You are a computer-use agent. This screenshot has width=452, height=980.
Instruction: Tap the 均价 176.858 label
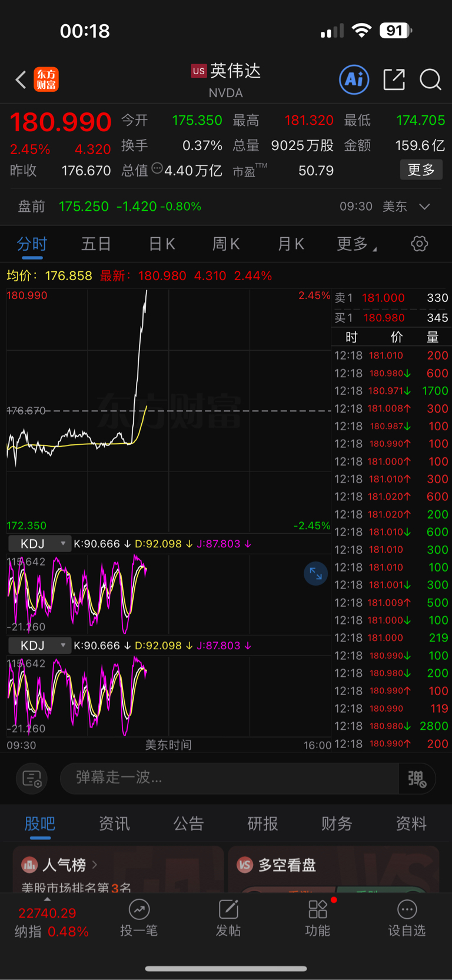(49, 275)
